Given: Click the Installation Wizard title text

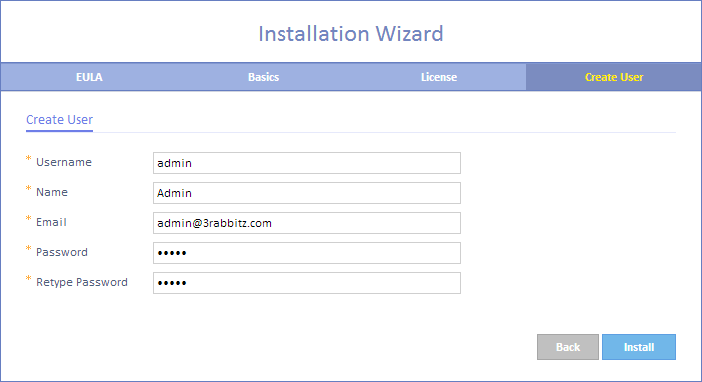Looking at the screenshot, I should tap(351, 34).
